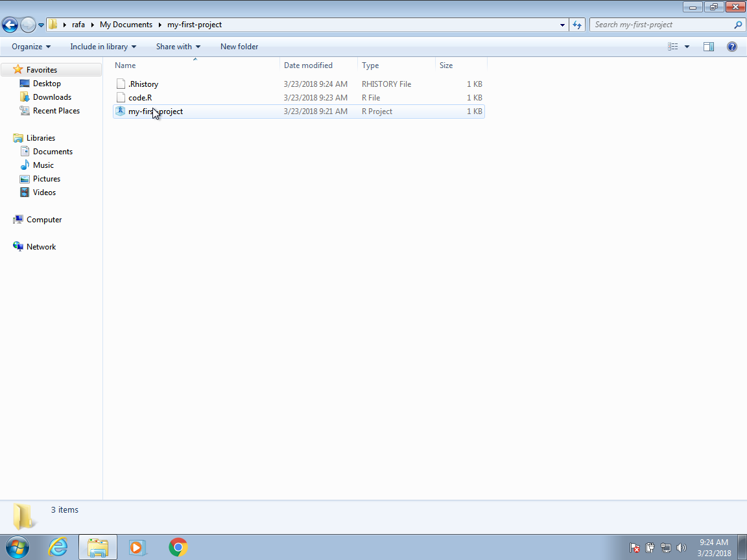Screen dimensions: 747x560
Task: Select the .Rhistory file
Action: tap(299, 84)
